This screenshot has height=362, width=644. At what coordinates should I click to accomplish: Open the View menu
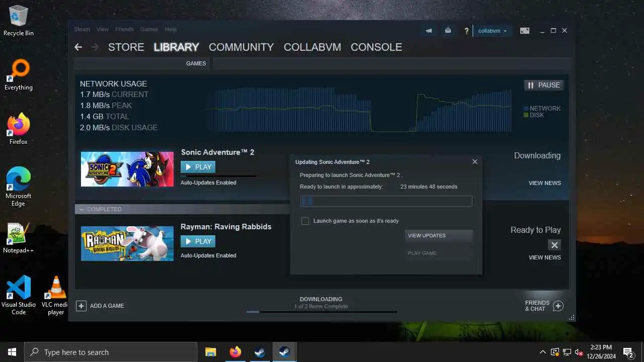click(103, 29)
